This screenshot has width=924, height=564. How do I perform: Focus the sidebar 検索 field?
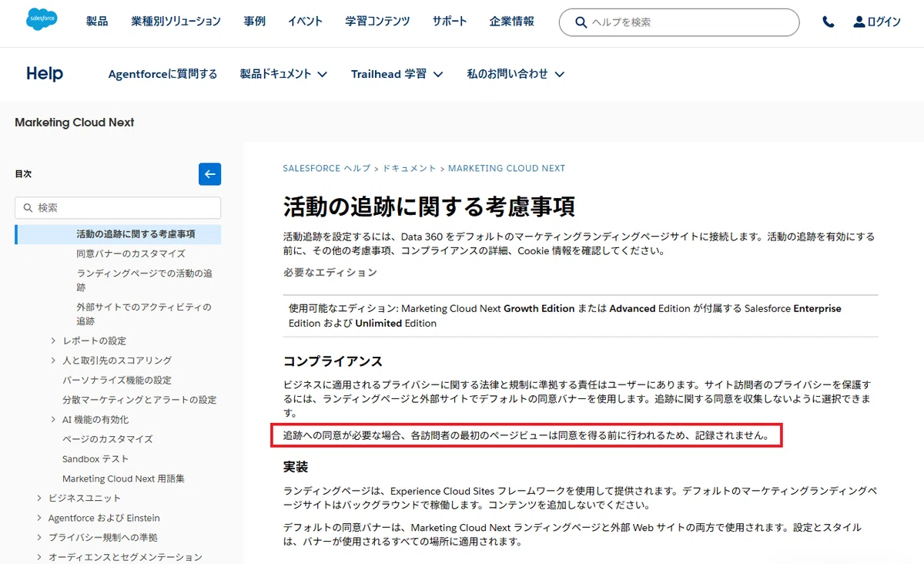tap(118, 208)
